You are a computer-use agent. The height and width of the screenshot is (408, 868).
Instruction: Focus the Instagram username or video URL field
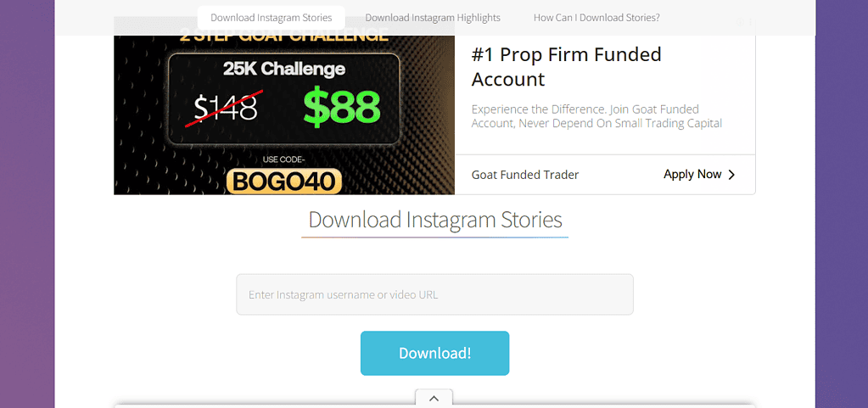[434, 294]
